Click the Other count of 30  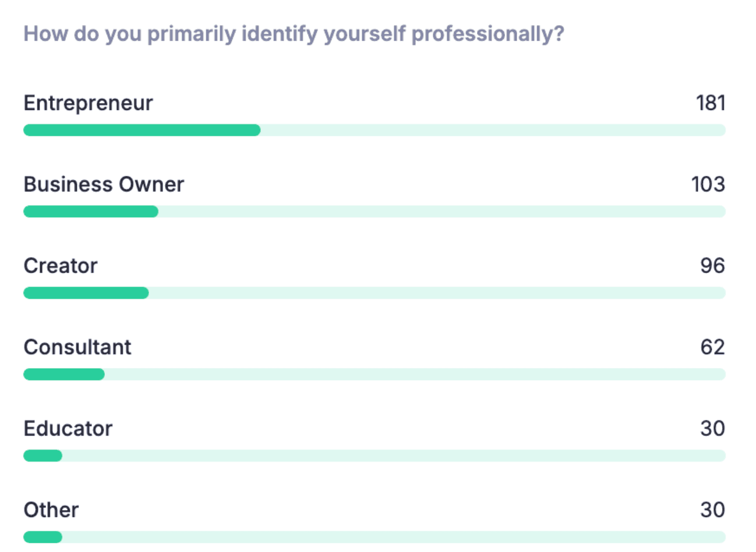(713, 511)
